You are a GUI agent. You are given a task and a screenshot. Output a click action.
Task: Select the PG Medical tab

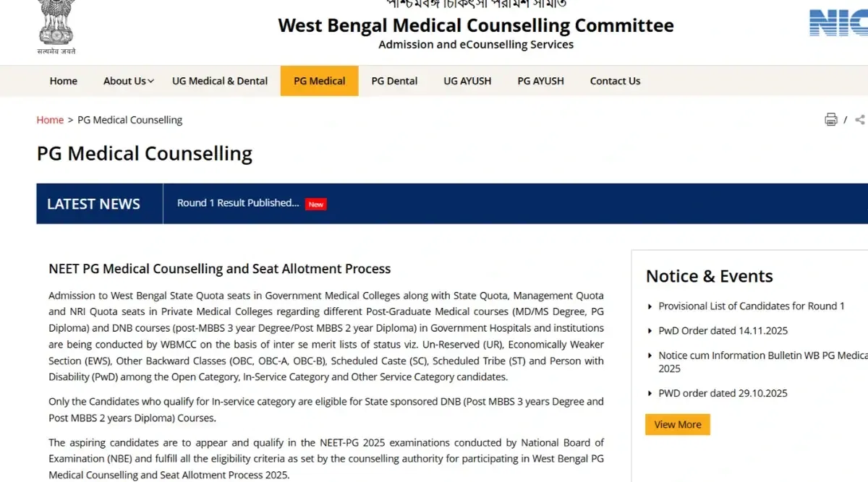pos(319,81)
